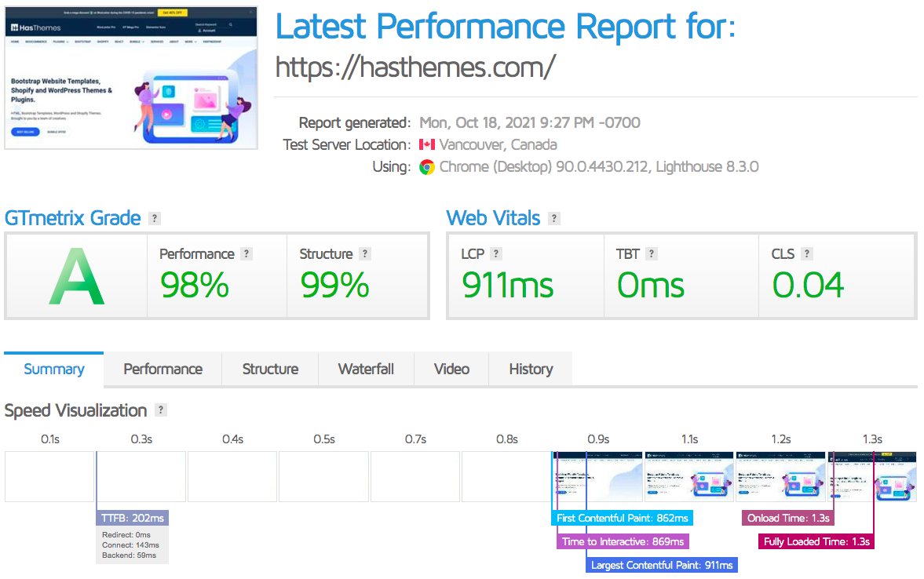Screen dimensions: 924x579
Task: Click the 98% performance score
Action: pyautogui.click(x=195, y=286)
